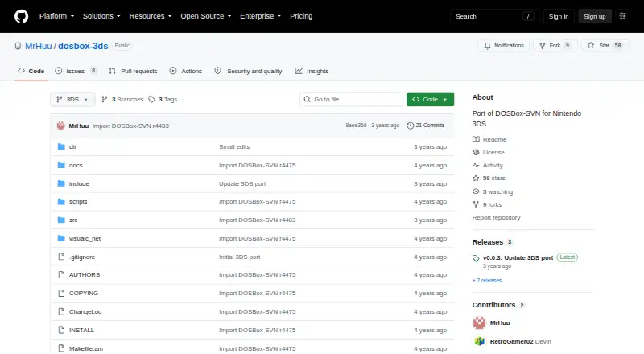Open the 'Update 3DS port' commit message
644x354 pixels.
242,183
